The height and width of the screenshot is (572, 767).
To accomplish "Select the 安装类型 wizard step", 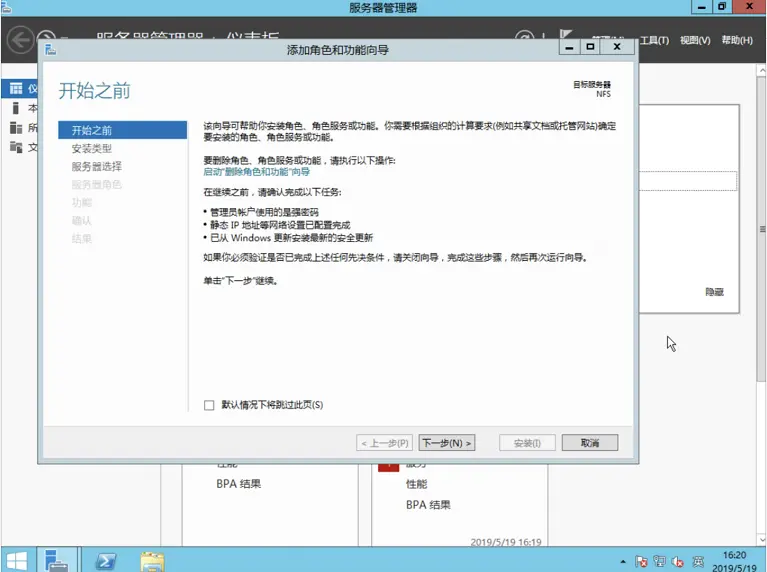I will [x=91, y=148].
